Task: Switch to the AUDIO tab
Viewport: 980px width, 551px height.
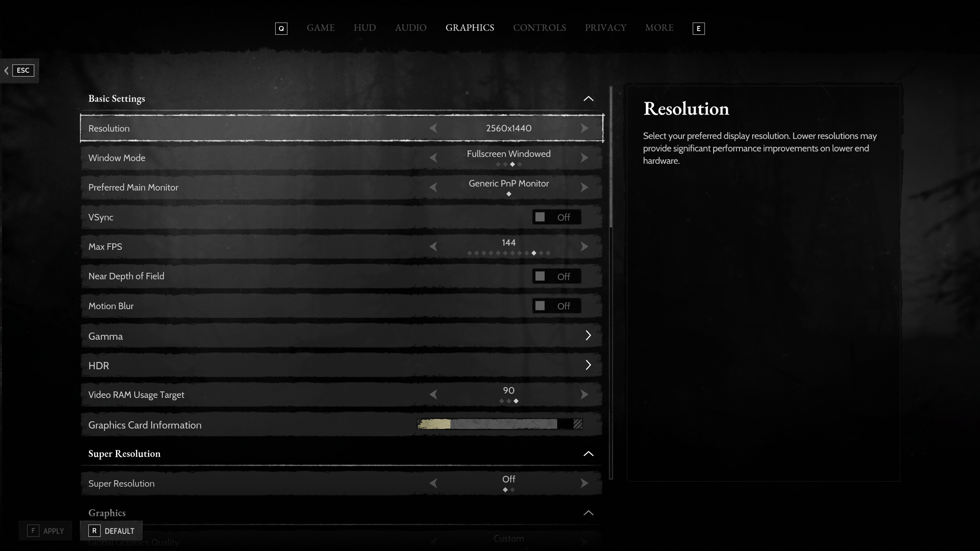Action: pos(410,28)
